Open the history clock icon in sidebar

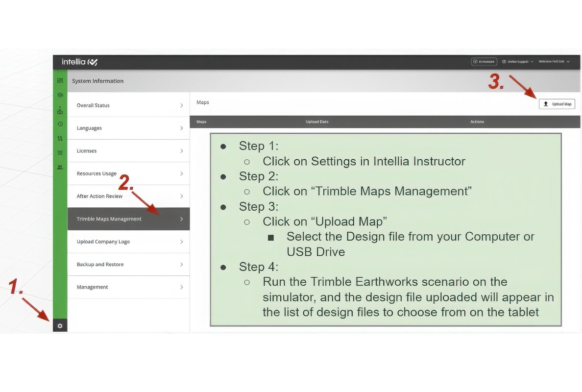click(x=60, y=124)
